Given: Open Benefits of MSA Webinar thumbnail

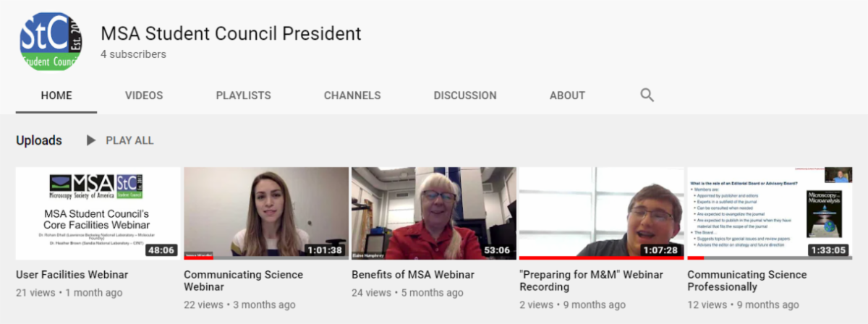Looking at the screenshot, I should [x=434, y=213].
